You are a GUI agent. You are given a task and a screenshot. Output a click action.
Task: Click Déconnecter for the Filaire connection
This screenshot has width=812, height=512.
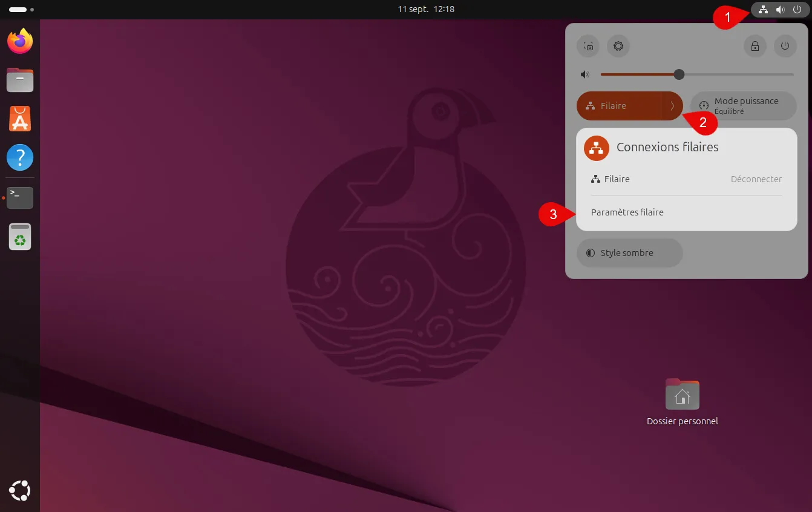click(x=756, y=179)
